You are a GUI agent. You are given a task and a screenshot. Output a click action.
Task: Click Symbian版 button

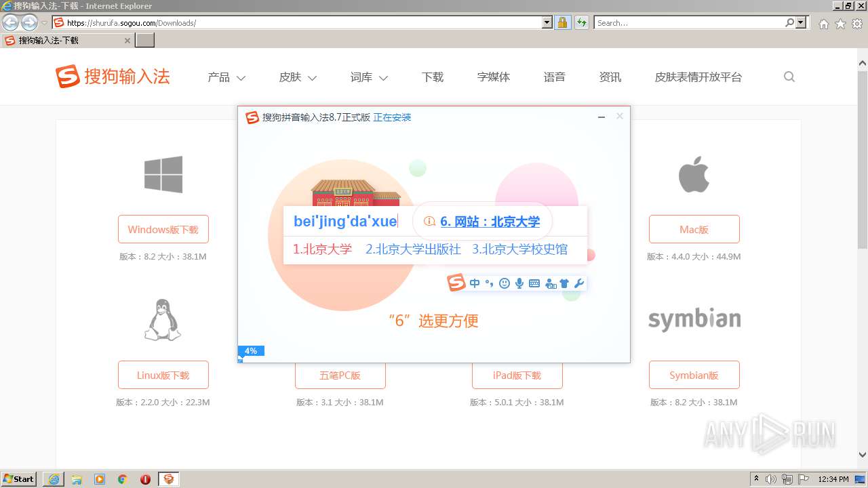(694, 375)
